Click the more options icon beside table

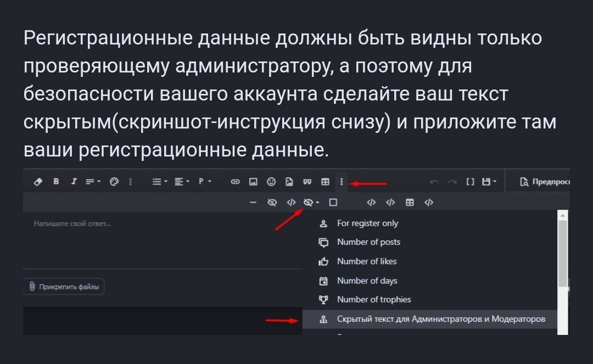click(x=342, y=182)
